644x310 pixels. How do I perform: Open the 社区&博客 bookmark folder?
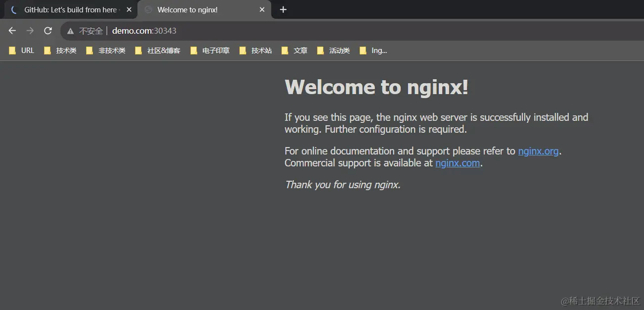tap(158, 51)
